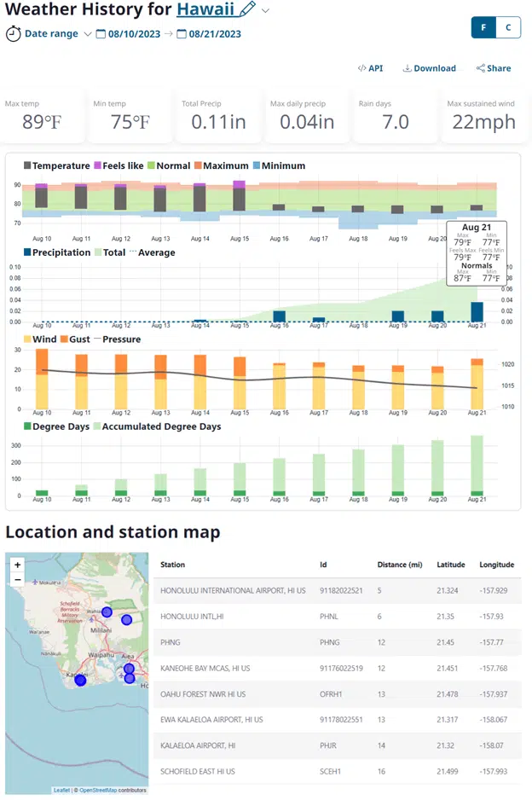Toggle the Gust legend item
The width and height of the screenshot is (532, 800).
74,339
